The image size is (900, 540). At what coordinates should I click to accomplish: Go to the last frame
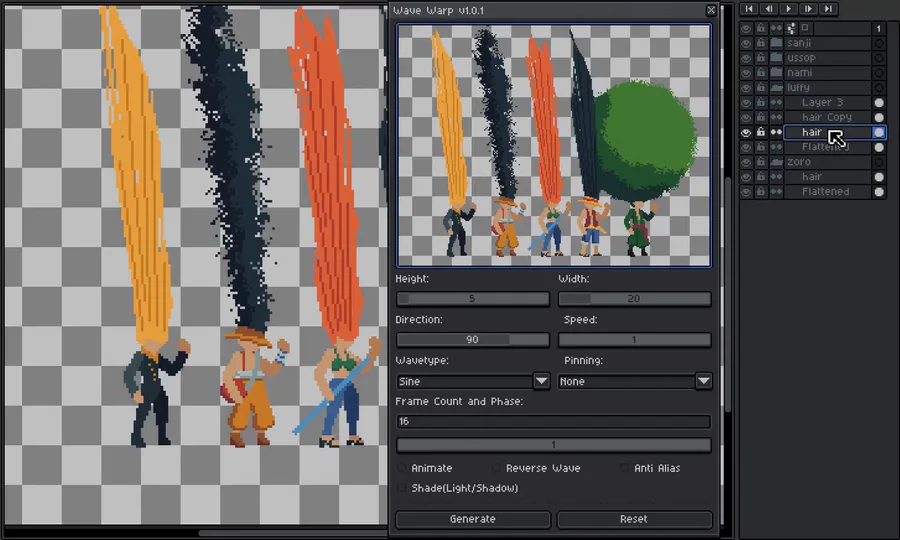tap(828, 9)
